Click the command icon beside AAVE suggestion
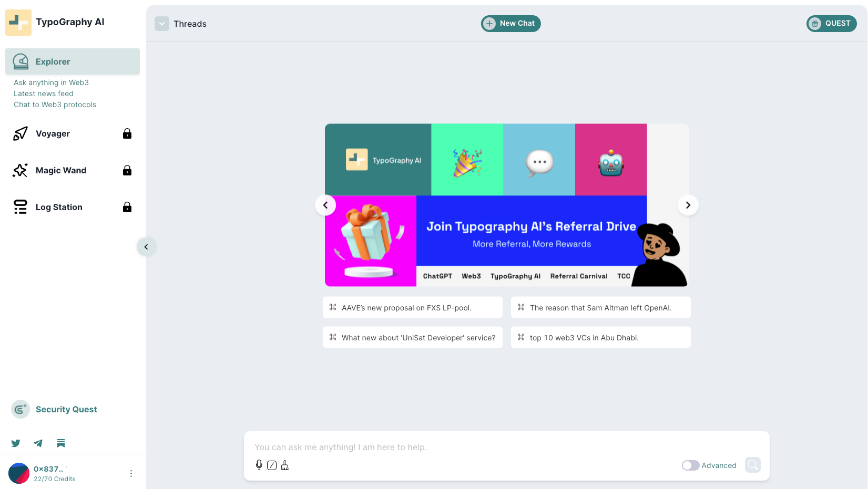The height and width of the screenshot is (489, 868). pyautogui.click(x=333, y=307)
